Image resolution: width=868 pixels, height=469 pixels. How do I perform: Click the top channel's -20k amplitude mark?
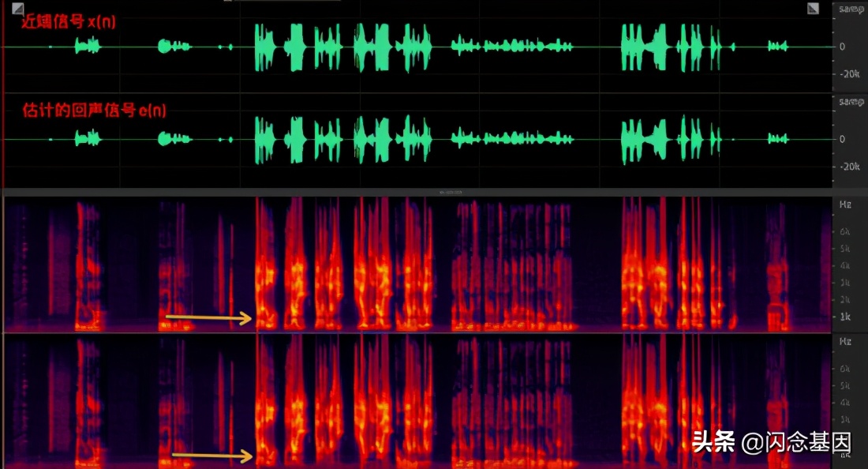coord(848,74)
